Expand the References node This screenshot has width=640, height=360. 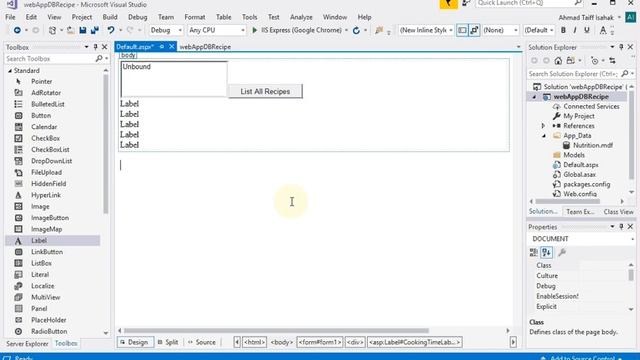[x=543, y=126]
